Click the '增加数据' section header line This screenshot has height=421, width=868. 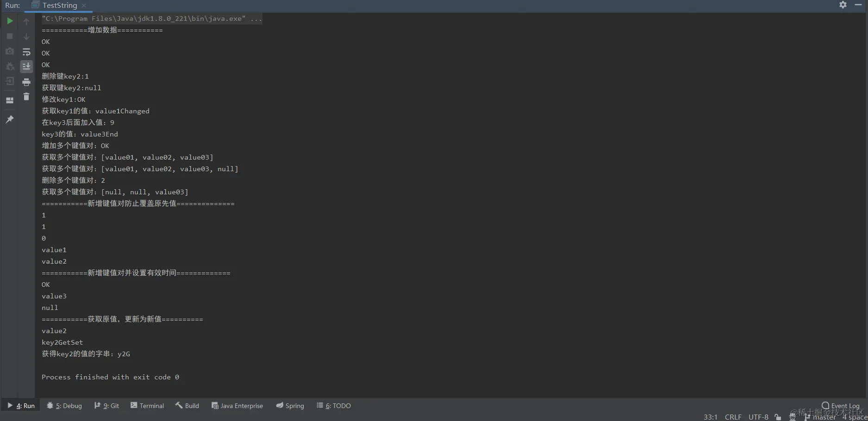click(x=102, y=30)
